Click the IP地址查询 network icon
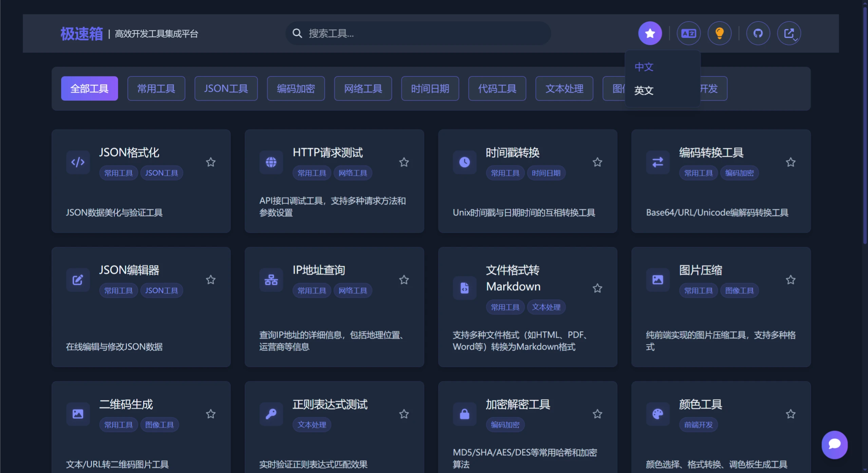Screen dimensions: 868x473 pyautogui.click(x=271, y=280)
